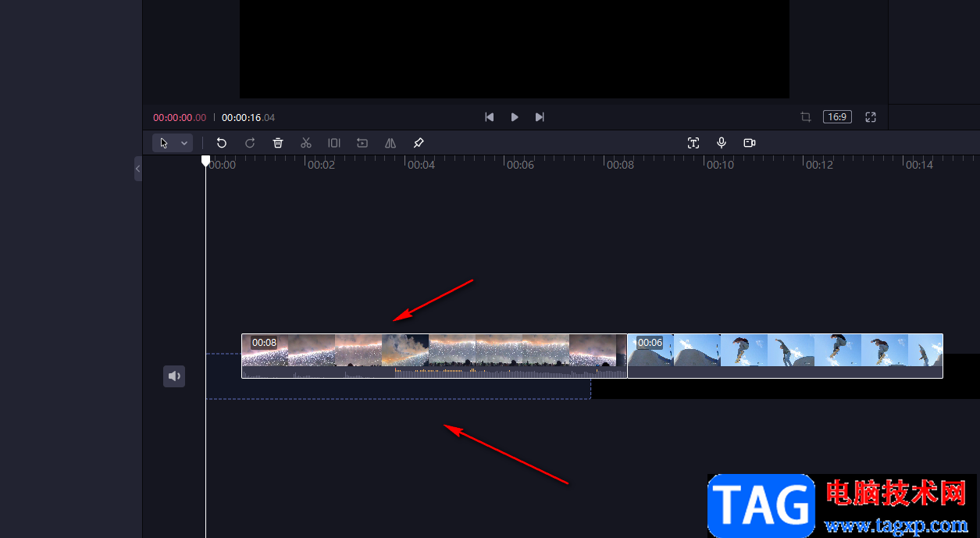Delete the selected clip with trash icon

coord(278,143)
